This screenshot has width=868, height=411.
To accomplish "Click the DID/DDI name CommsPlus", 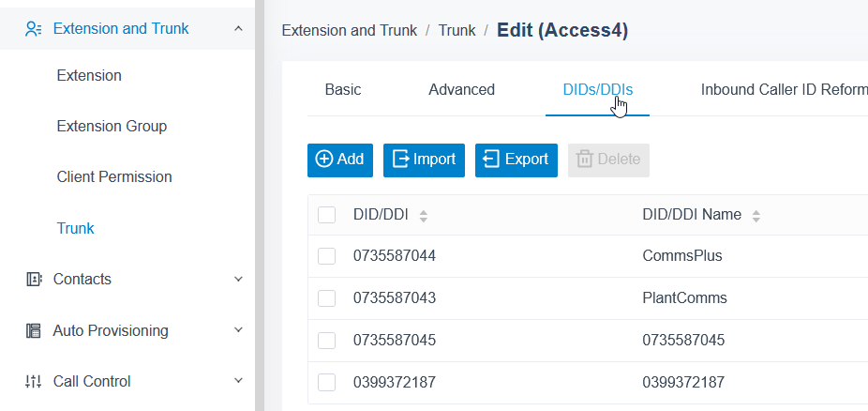I will [x=682, y=256].
